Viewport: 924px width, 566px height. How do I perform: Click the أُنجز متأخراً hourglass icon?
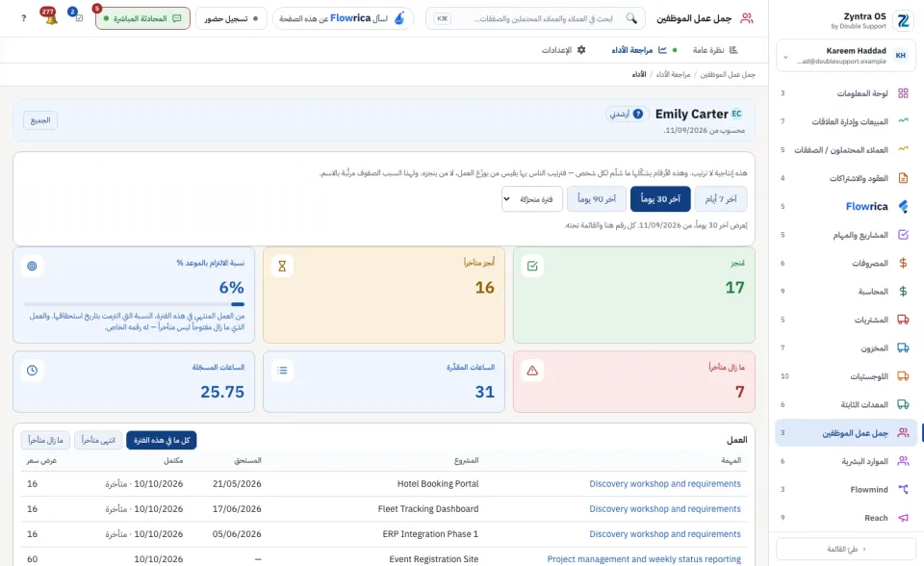coord(282,266)
